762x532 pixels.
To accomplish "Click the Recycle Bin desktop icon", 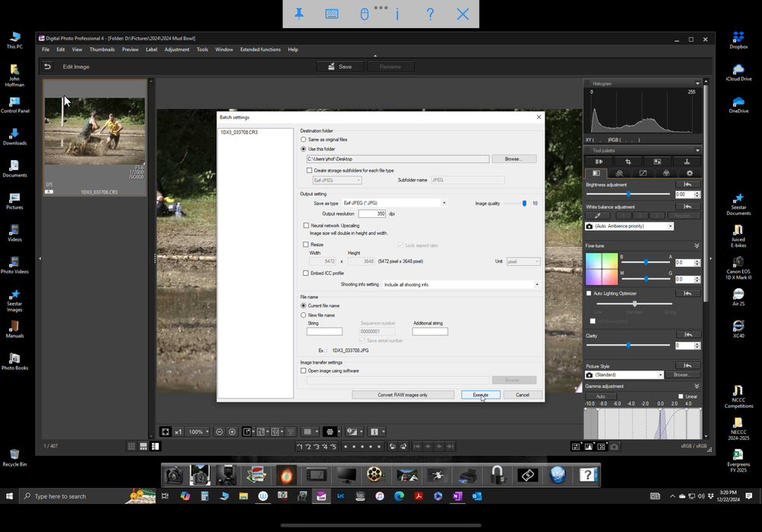I will [14, 455].
